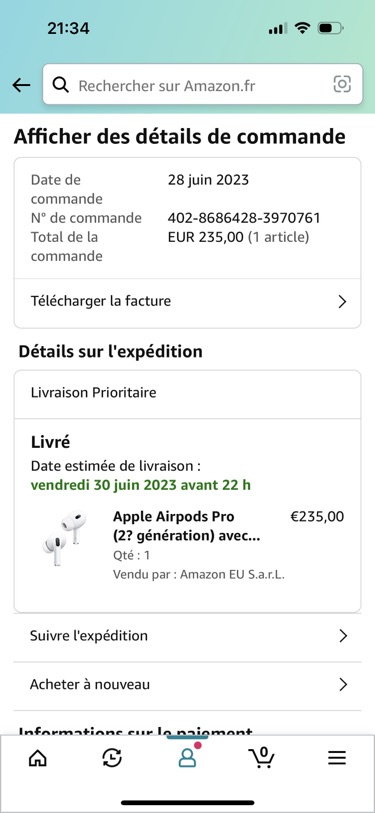Tap the magnifying glass search icon
The height and width of the screenshot is (813, 375).
[x=61, y=85]
